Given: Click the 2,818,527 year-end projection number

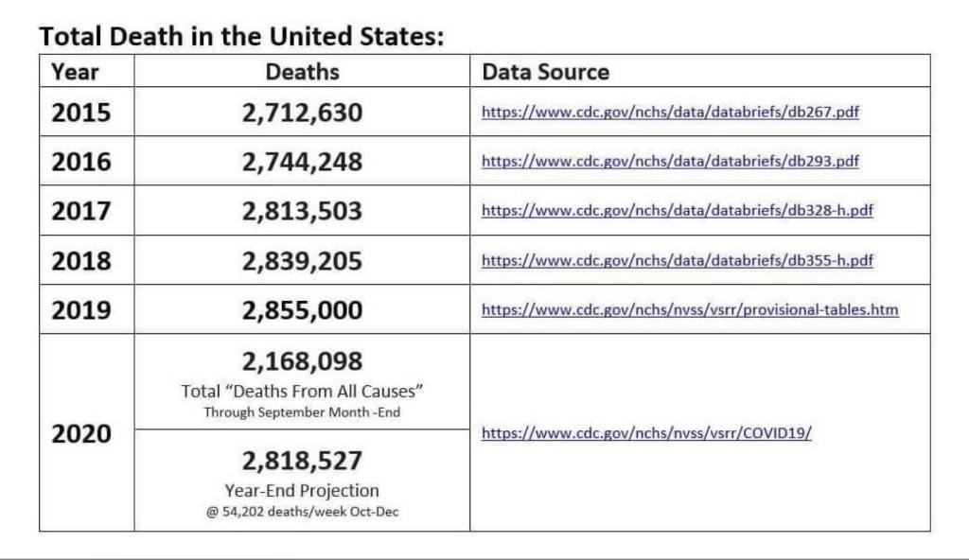Looking at the screenshot, I should 302,461.
